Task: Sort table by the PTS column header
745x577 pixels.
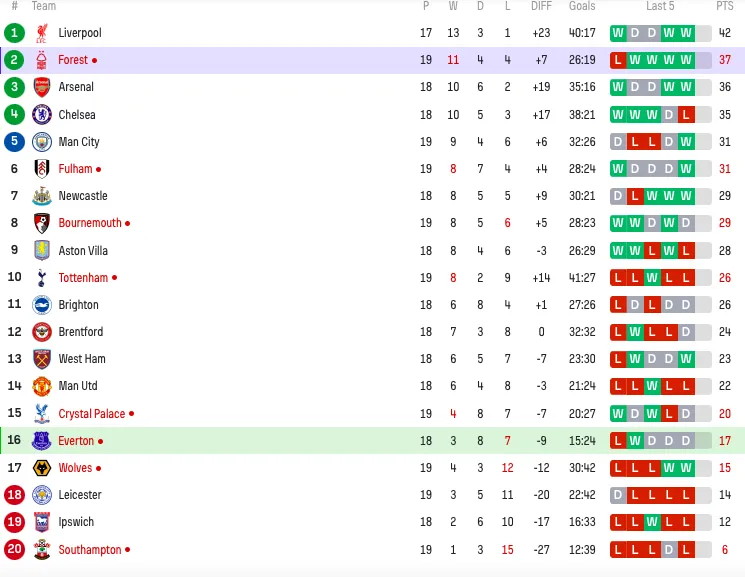Action: 725,6
